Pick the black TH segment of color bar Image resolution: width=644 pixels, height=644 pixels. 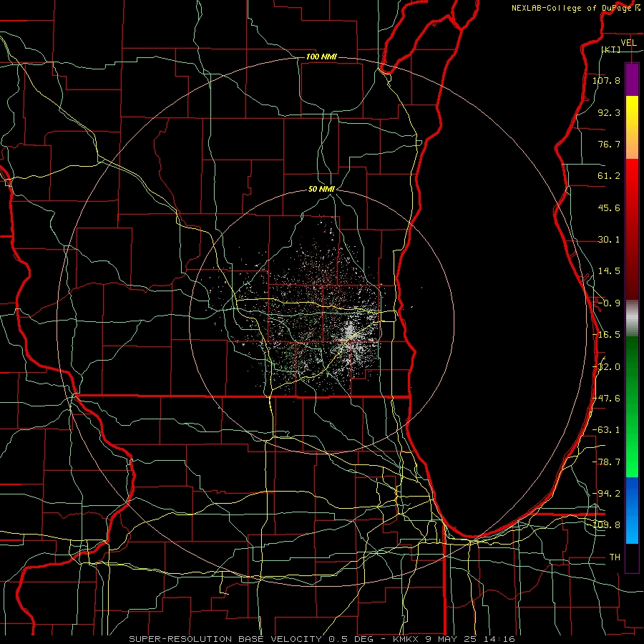pyautogui.click(x=632, y=558)
